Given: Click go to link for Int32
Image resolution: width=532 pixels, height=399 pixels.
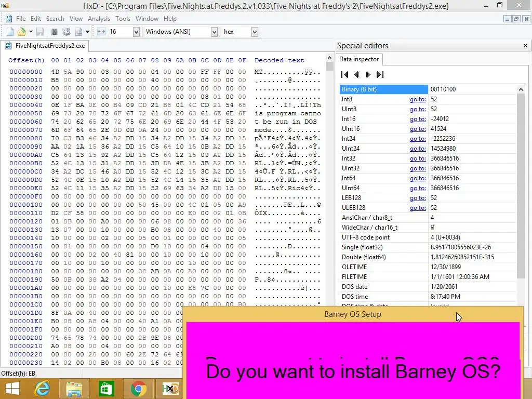Looking at the screenshot, I should tap(418, 158).
